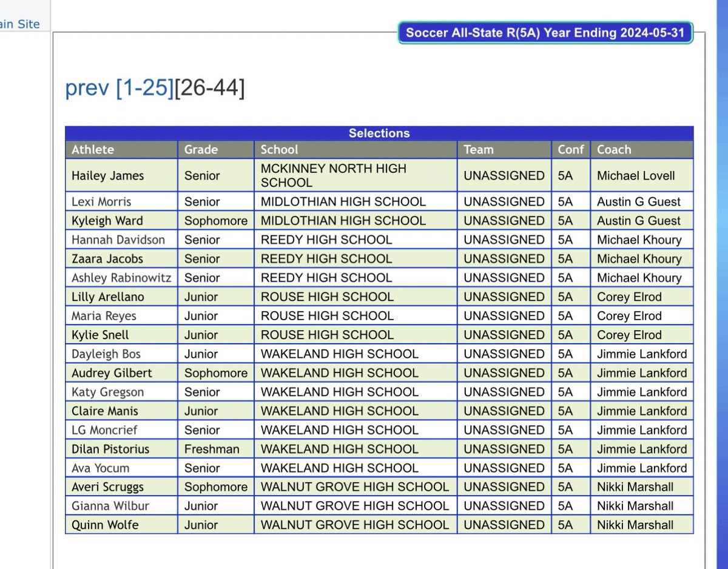Click MCKINNEY NORTH HIGH SCHOOL cell
Image resolution: width=728 pixels, height=569 pixels.
click(356, 176)
